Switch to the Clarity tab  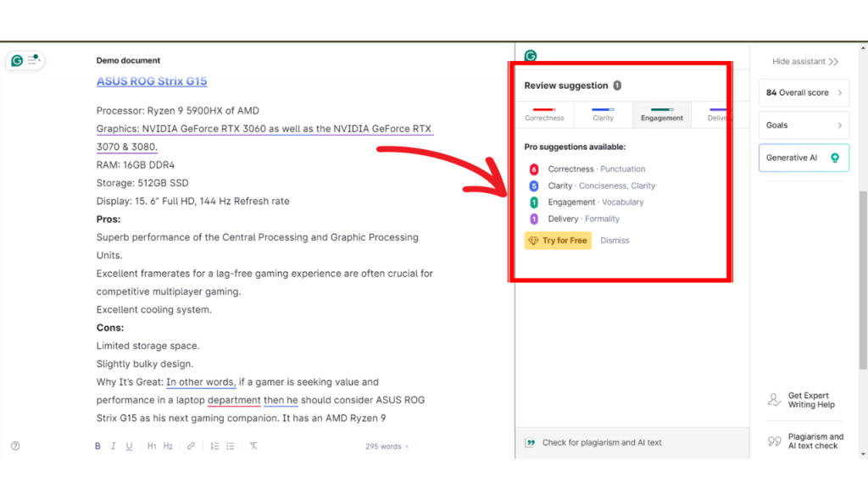(603, 114)
